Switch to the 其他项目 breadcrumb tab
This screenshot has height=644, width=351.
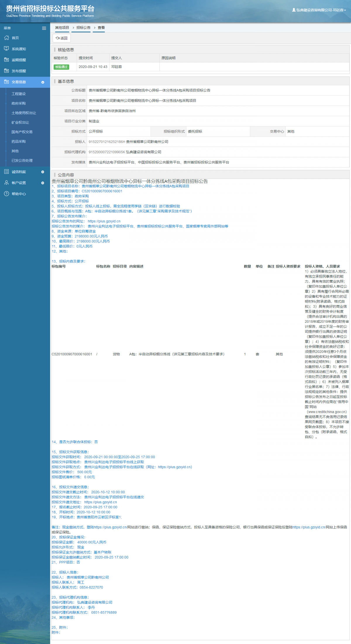62,28
